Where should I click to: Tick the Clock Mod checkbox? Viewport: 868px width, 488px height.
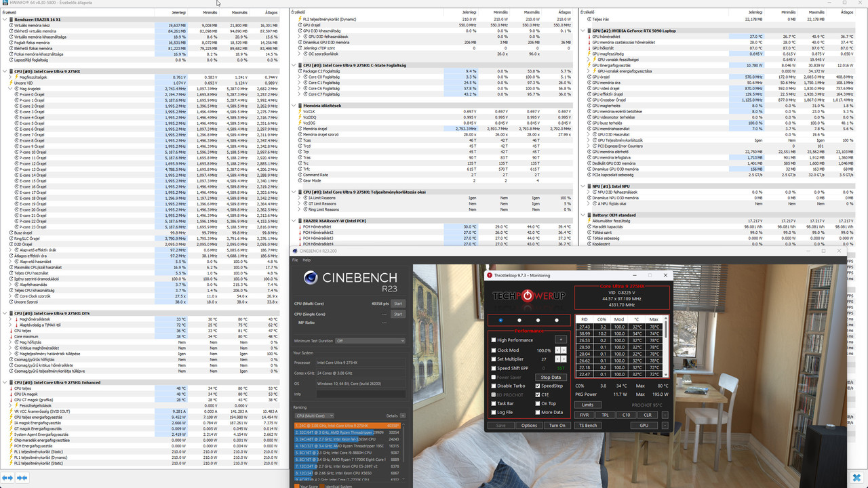tap(493, 350)
